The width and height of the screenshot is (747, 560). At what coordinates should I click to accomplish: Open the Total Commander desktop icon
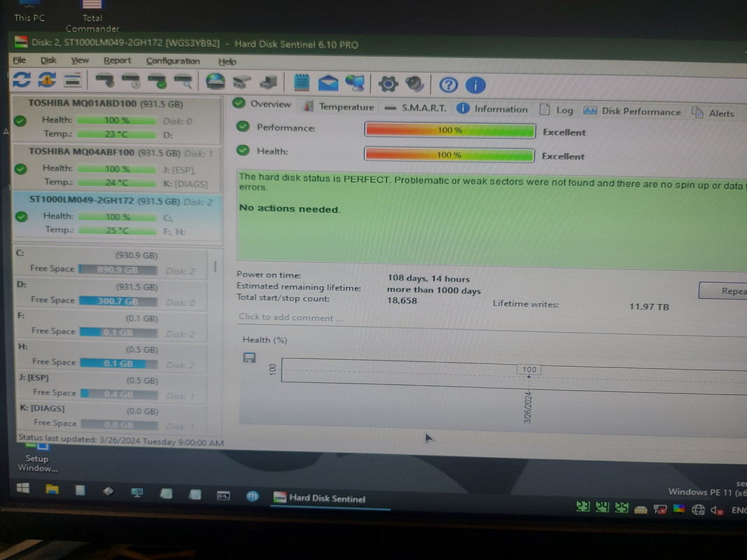[92, 17]
